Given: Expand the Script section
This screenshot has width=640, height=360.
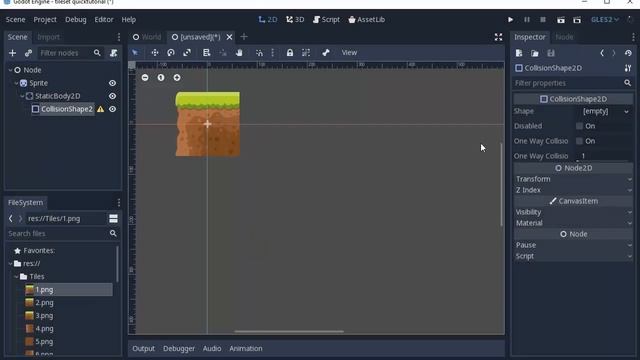Looking at the screenshot, I should [x=573, y=256].
